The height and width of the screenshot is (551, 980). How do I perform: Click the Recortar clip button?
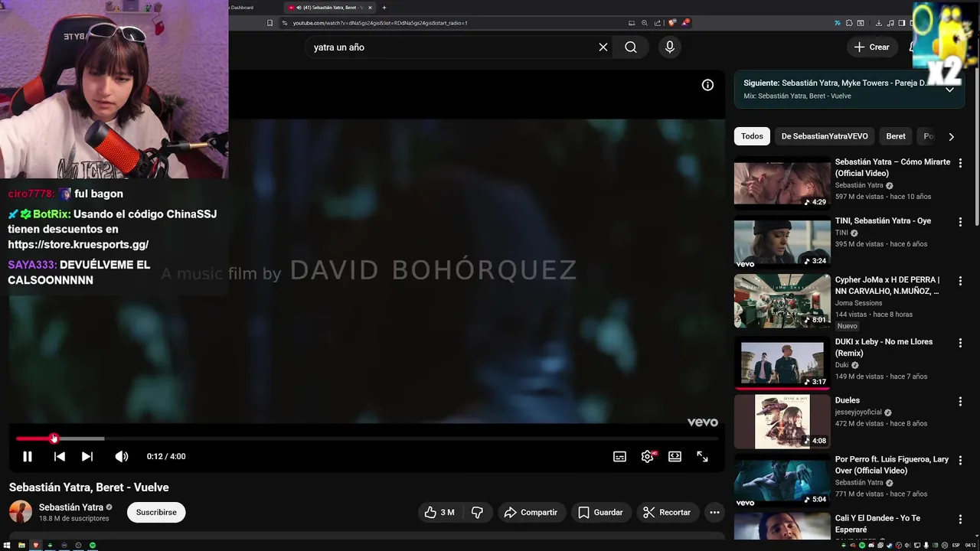[x=667, y=512]
